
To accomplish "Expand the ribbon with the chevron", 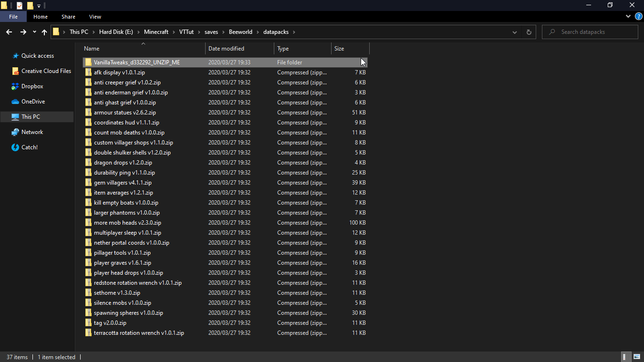I will (628, 16).
